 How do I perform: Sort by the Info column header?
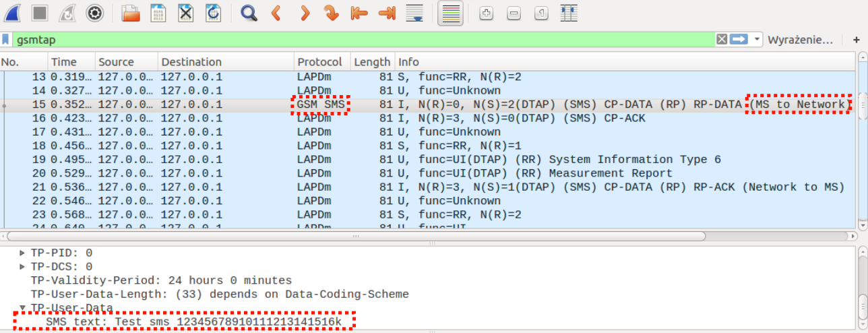(x=625, y=62)
